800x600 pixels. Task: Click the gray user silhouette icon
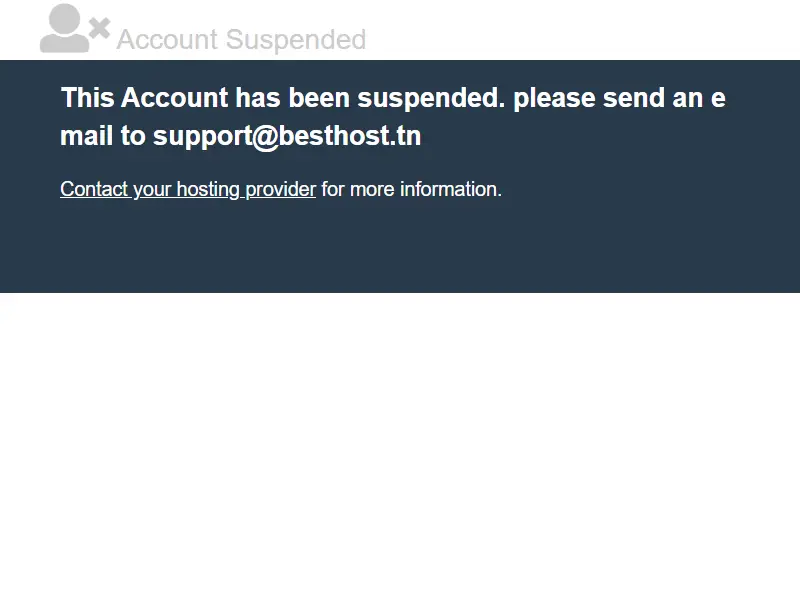click(65, 28)
